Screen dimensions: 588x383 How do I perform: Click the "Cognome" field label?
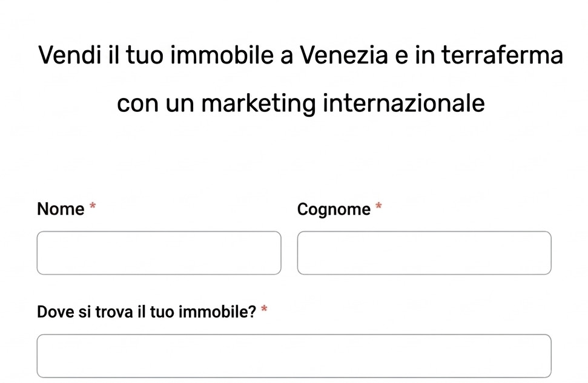coord(334,209)
